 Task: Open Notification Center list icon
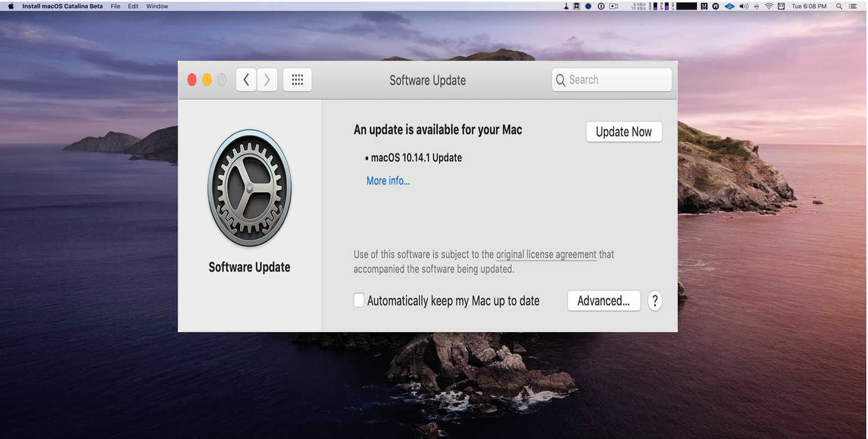tap(853, 6)
